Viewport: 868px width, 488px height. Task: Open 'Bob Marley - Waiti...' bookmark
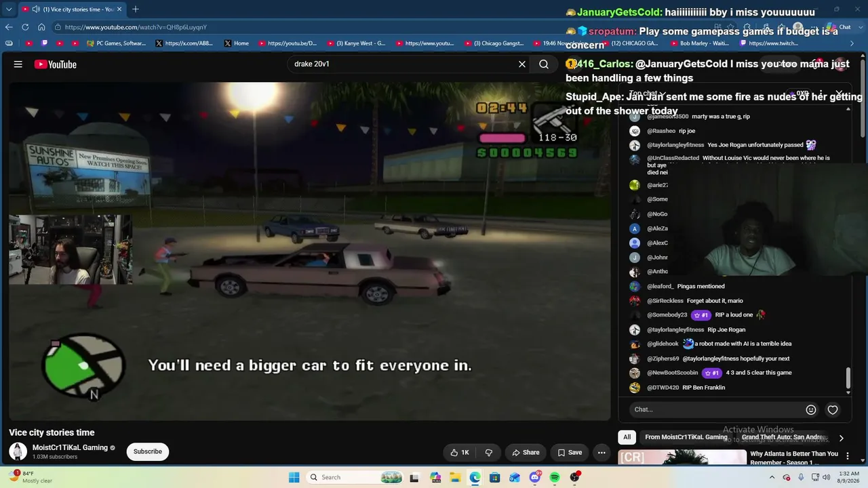698,43
